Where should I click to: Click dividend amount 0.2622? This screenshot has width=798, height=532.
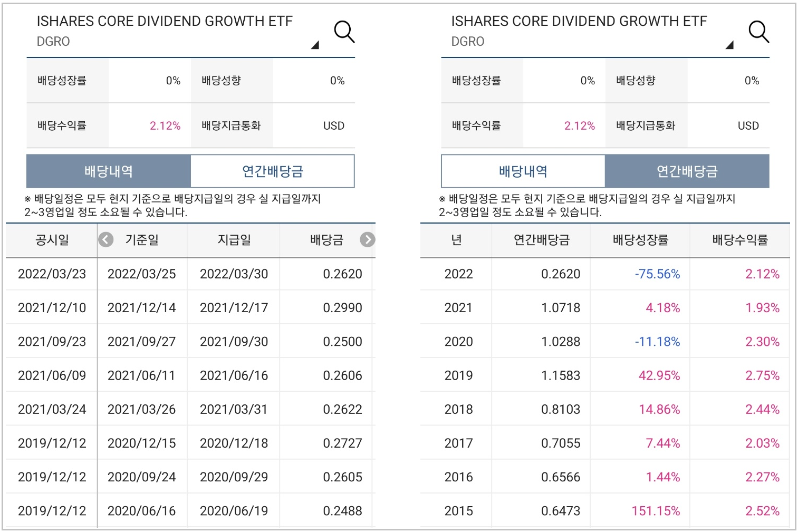342,409
